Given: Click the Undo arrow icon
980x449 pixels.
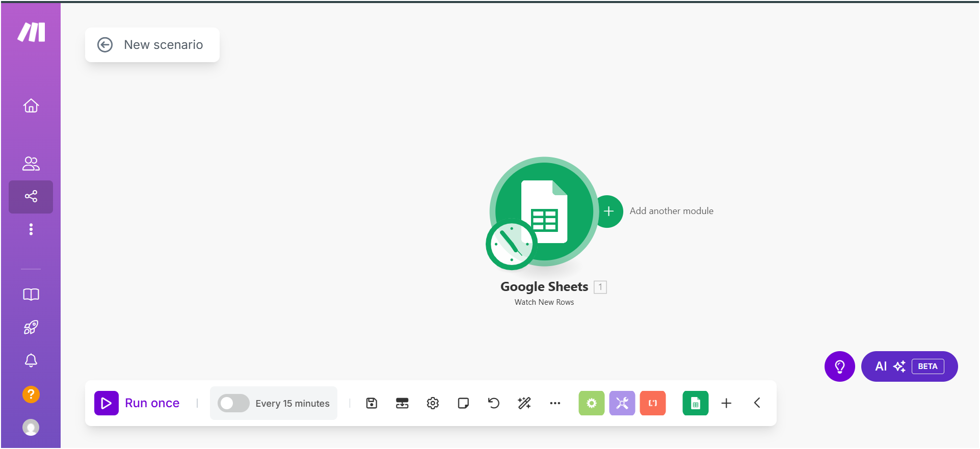Looking at the screenshot, I should 494,403.
